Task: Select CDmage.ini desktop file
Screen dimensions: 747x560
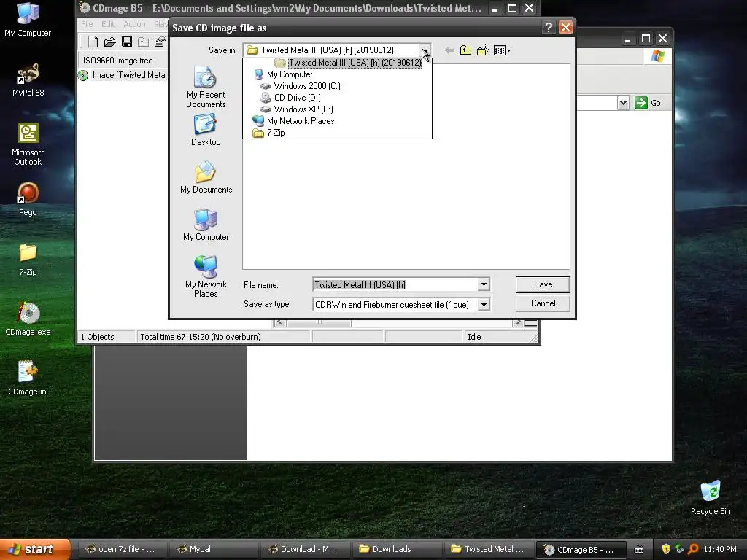Action: [28, 378]
